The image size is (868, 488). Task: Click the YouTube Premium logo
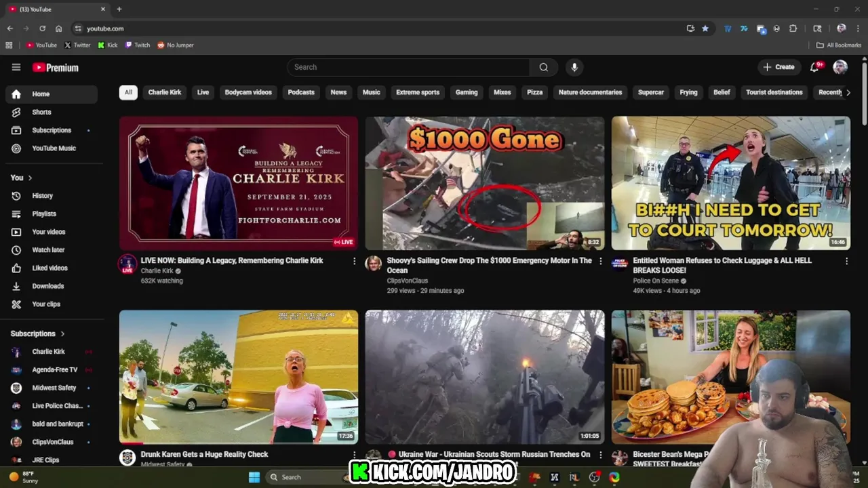[x=56, y=68]
